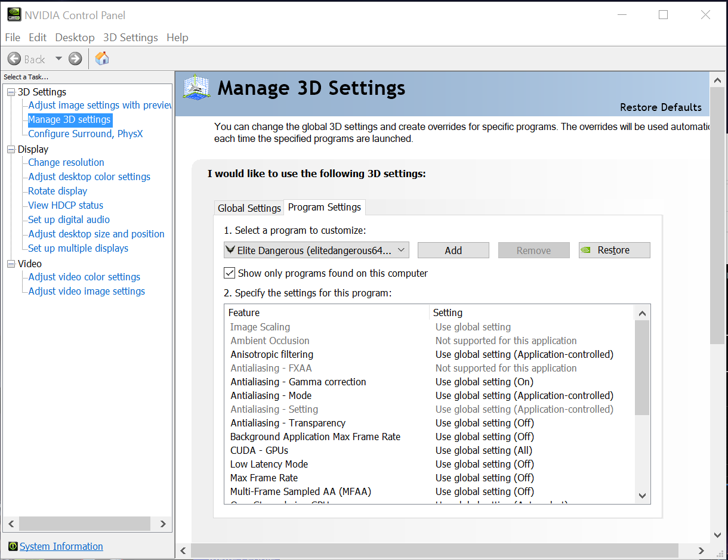Click the Back arrow icon
Viewport: 728px width, 560px height.
click(x=14, y=58)
